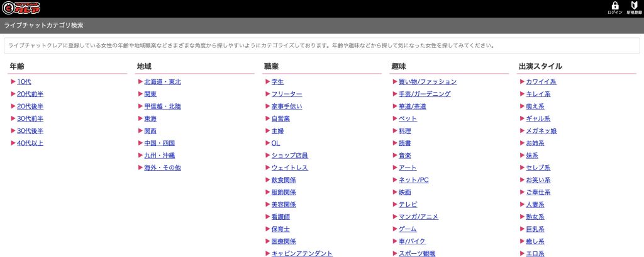Open the 癒し系 style link
This screenshot has width=644, height=257.
coord(535,242)
